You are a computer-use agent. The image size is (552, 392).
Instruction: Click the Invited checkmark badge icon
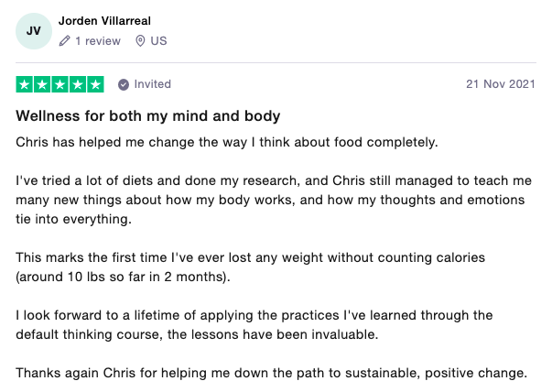pyautogui.click(x=124, y=84)
